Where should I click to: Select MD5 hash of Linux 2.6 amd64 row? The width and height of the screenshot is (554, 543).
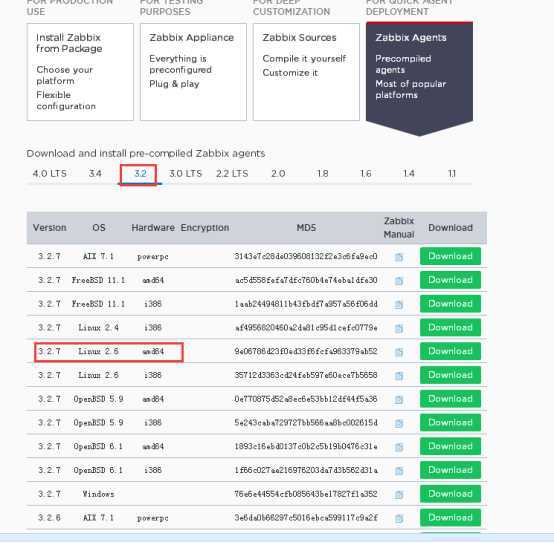(x=306, y=352)
